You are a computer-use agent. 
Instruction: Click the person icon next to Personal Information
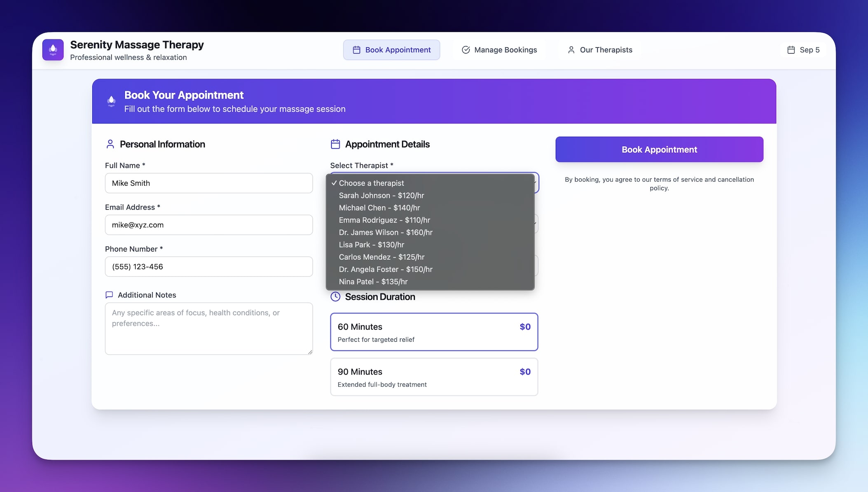tap(110, 144)
